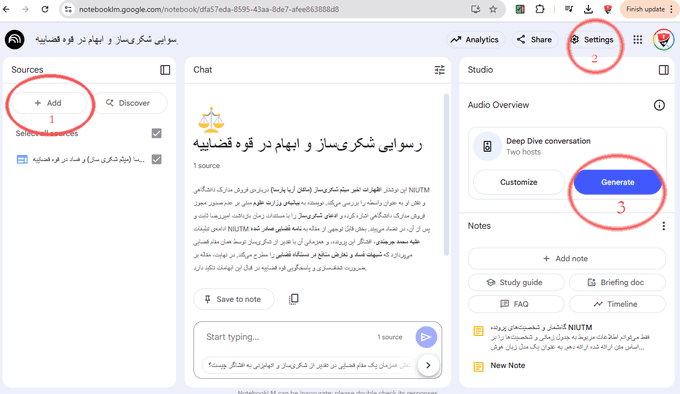Image resolution: width=680 pixels, height=394 pixels.
Task: Open chat configuration sliders icon
Action: point(439,70)
